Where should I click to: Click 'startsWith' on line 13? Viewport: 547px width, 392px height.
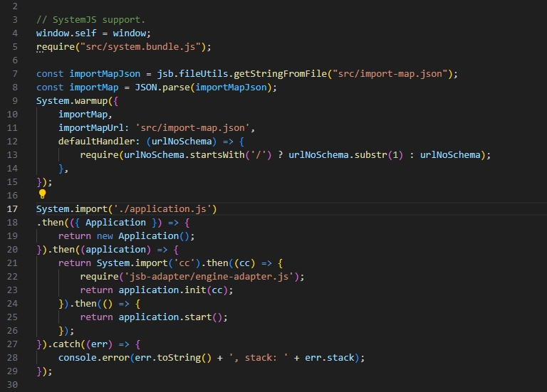click(x=217, y=154)
